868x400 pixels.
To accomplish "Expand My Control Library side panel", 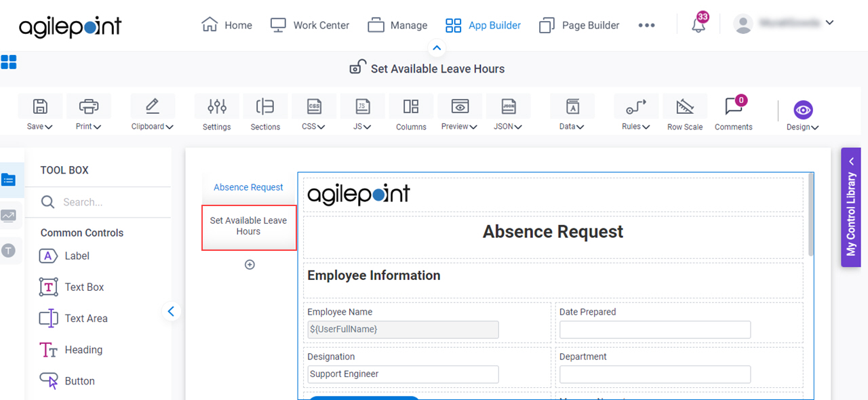I will tap(851, 207).
